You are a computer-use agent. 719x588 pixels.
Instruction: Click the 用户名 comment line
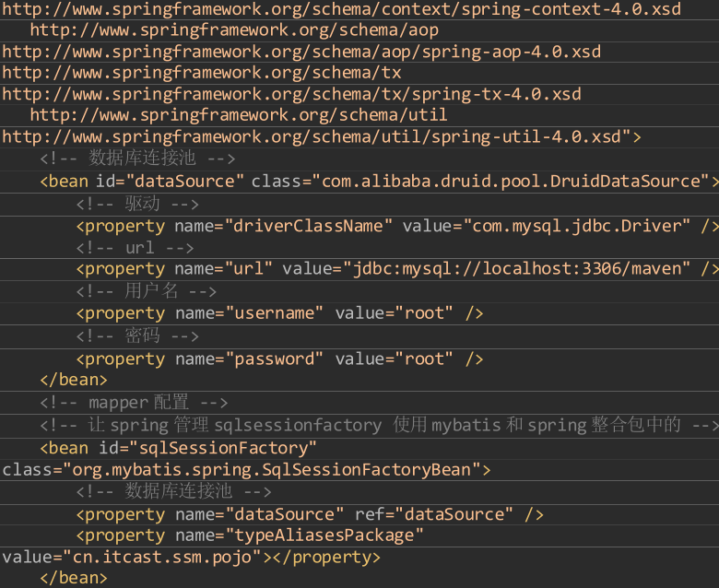click(x=147, y=291)
